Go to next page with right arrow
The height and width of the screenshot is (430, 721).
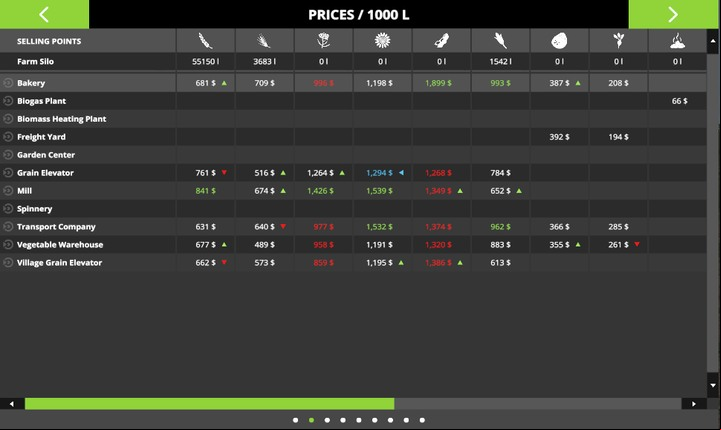(x=674, y=14)
